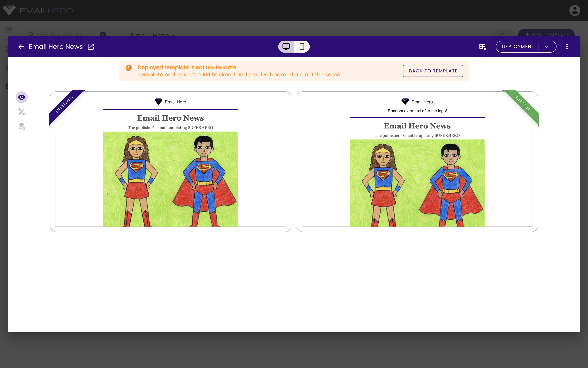Click the Email Hero News modal title
Viewport: 588px width, 368px height.
pyautogui.click(x=56, y=47)
